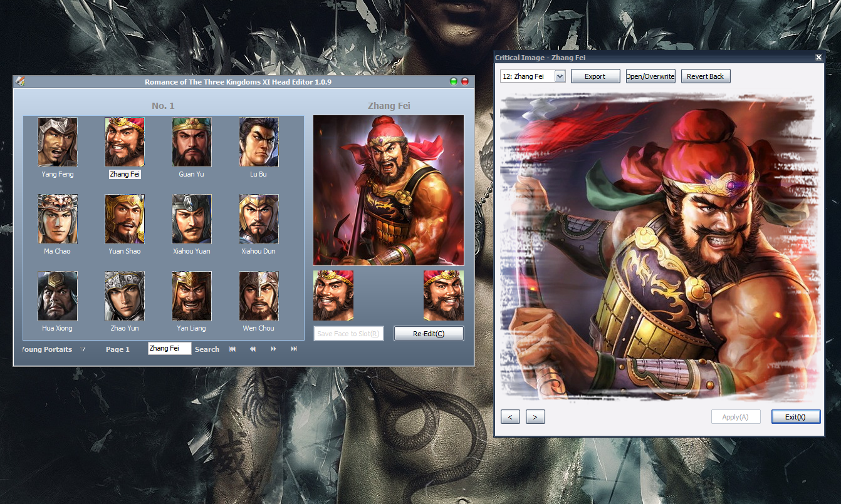Click the Search label
This screenshot has width=841, height=504.
pyautogui.click(x=207, y=349)
